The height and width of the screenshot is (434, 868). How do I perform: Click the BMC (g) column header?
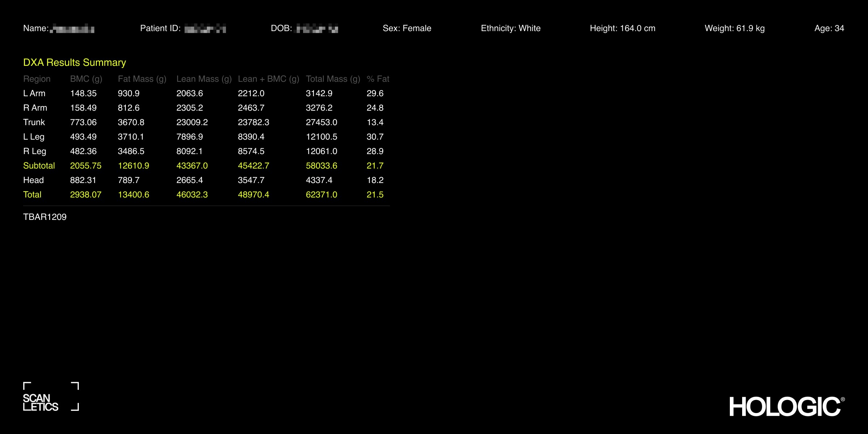point(86,79)
